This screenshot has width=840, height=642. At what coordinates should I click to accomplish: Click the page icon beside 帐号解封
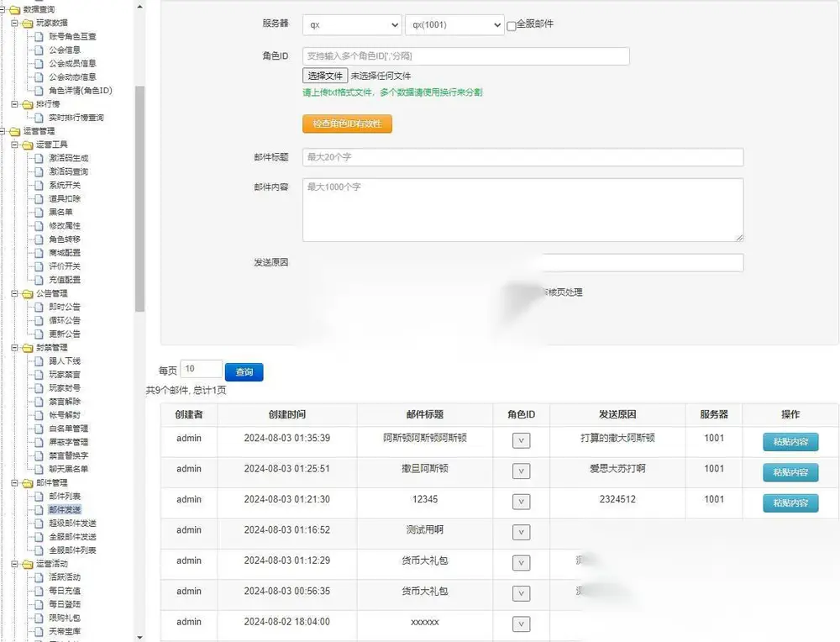39,415
